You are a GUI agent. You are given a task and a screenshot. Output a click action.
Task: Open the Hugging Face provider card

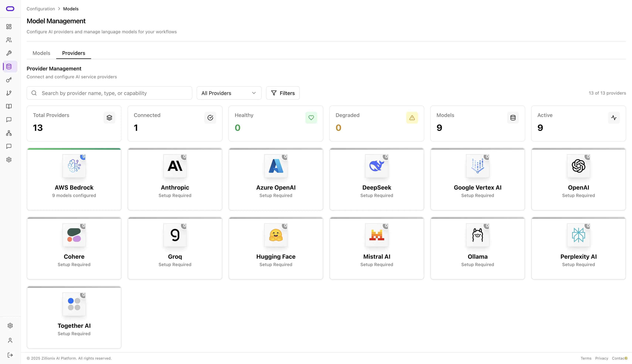pos(276,248)
